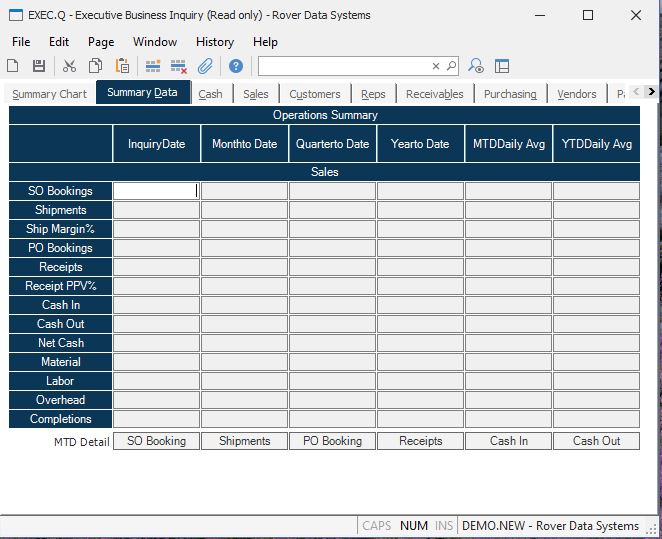The width and height of the screenshot is (662, 539).
Task: Switch to the Receivables tab
Action: click(x=434, y=94)
